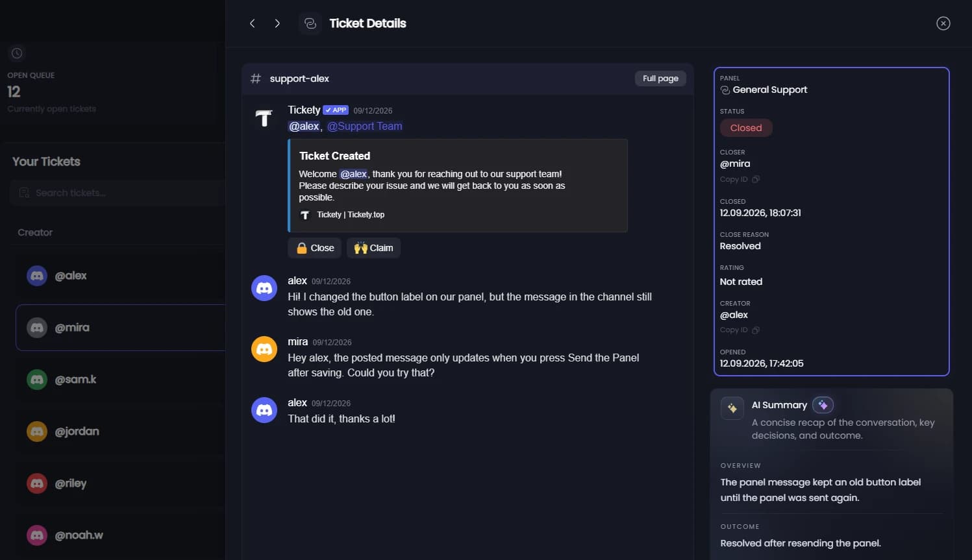This screenshot has height=560, width=972.
Task: Click the @Support Team mention link
Action: coord(364,126)
